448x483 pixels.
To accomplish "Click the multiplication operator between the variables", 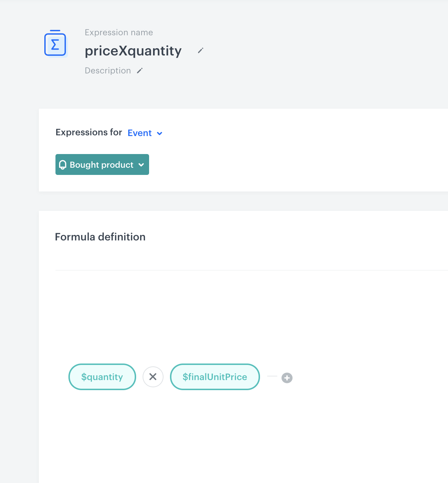I will (153, 377).
